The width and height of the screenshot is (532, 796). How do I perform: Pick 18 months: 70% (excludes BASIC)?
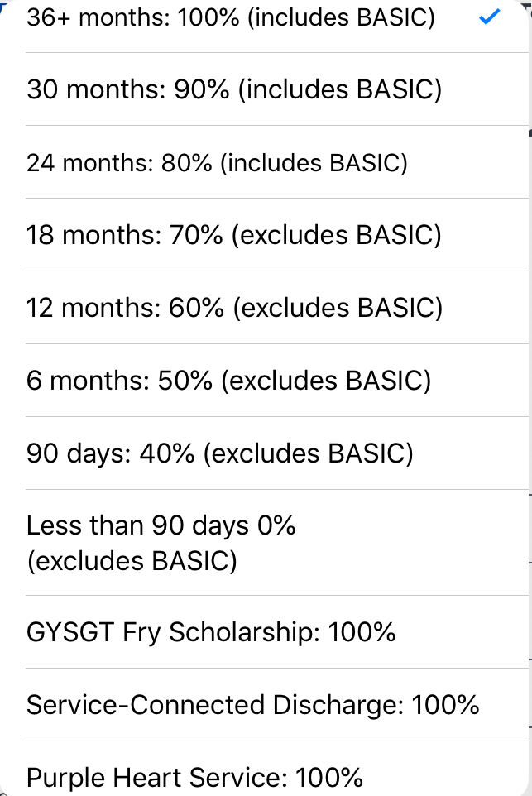[234, 235]
